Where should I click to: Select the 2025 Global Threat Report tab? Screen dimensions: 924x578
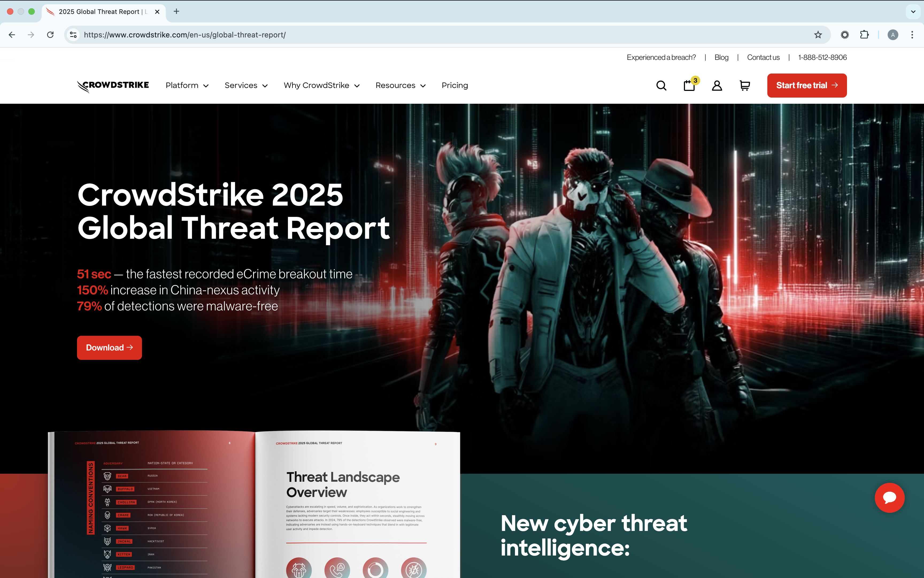tap(99, 11)
